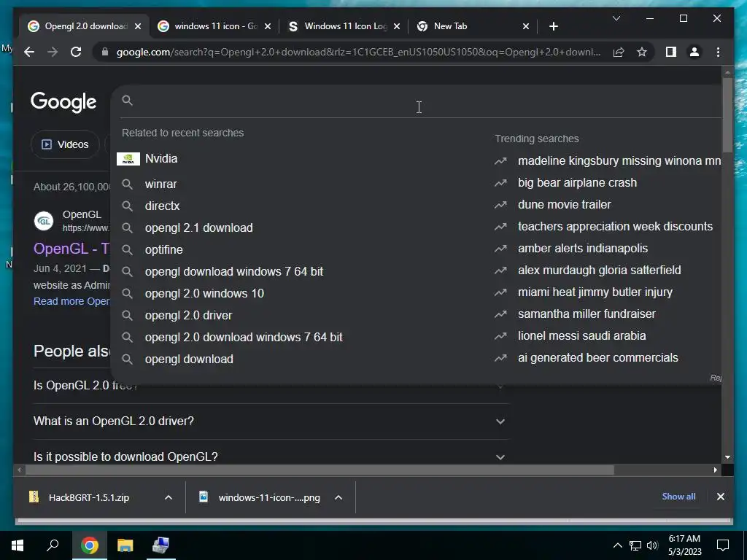
Task: Open trending dune movie trailer
Action: (608, 205)
